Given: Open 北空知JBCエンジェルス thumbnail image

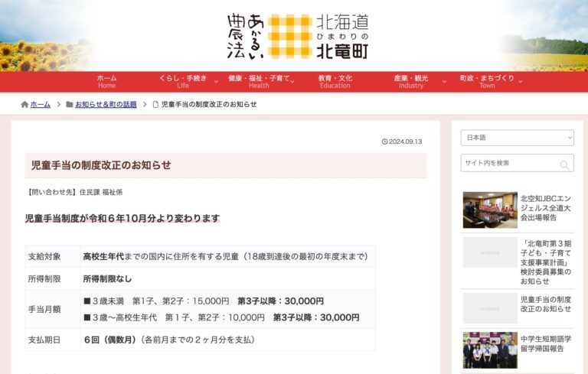Looking at the screenshot, I should 490,210.
